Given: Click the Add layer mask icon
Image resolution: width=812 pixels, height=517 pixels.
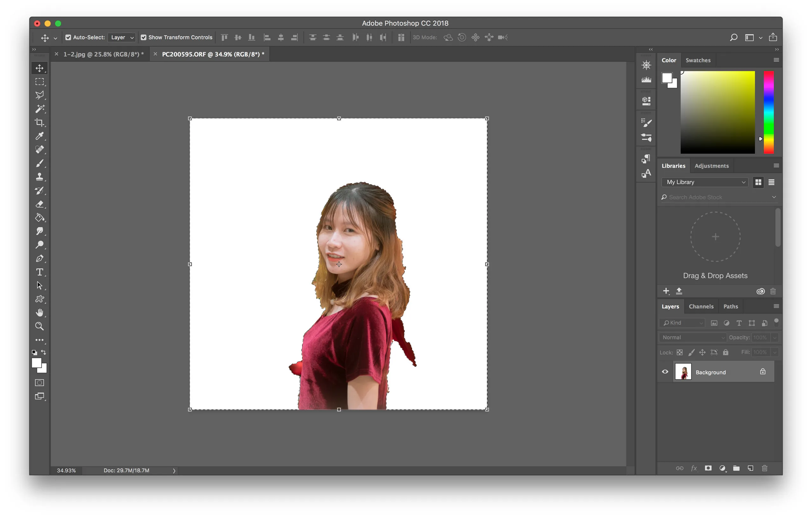Looking at the screenshot, I should pyautogui.click(x=708, y=468).
